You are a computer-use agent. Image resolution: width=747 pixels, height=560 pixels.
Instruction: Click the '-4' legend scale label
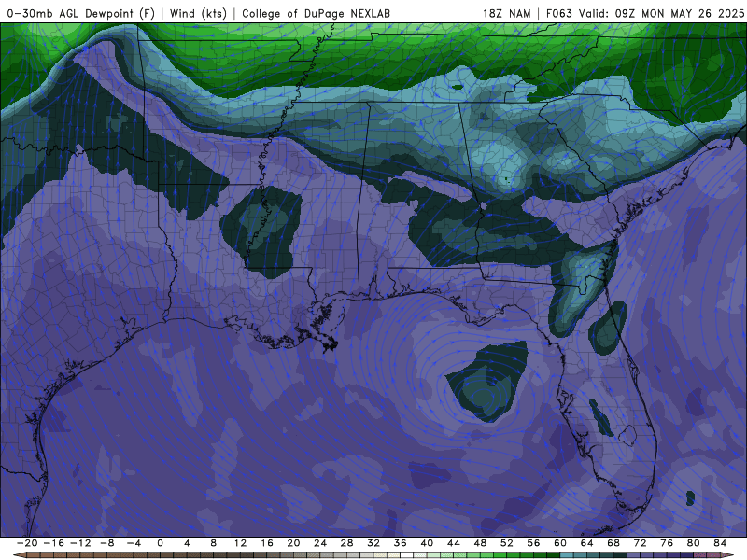[134, 543]
